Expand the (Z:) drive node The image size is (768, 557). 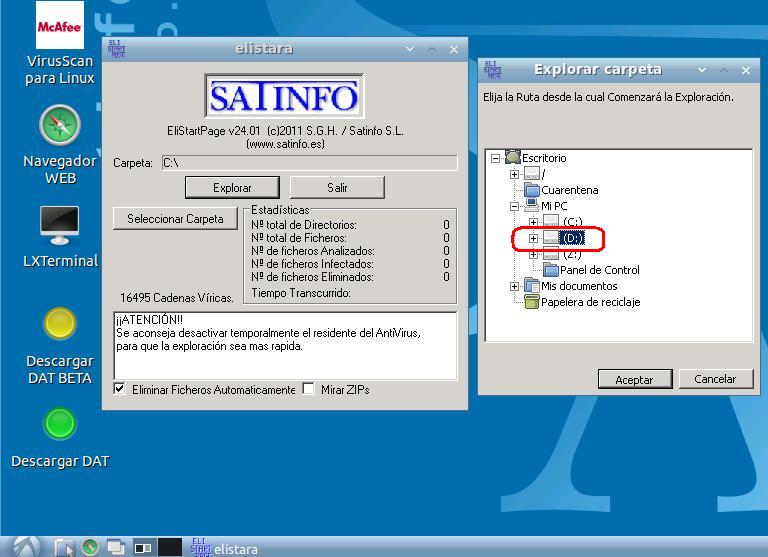533,255
